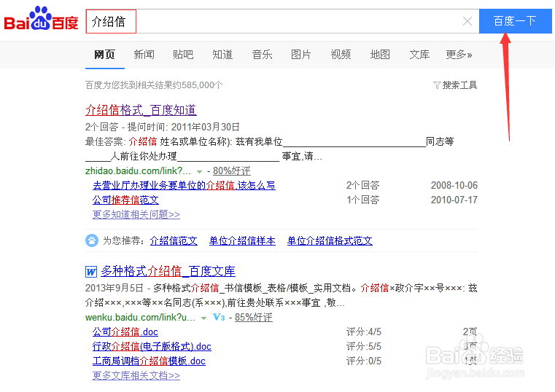Viewport: 555px width, 392px height.
Task: Select the 网页 tab
Action: (105, 55)
